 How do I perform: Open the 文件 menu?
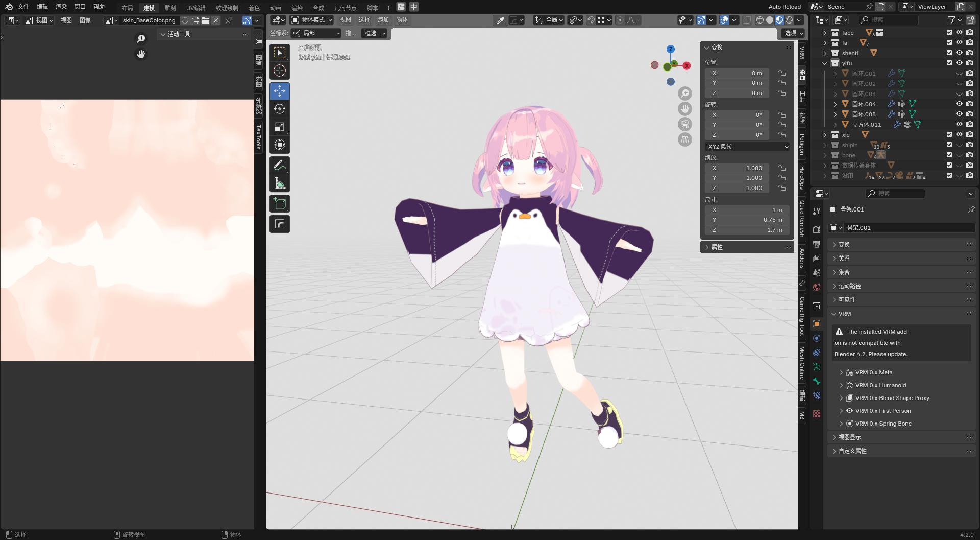pos(23,7)
